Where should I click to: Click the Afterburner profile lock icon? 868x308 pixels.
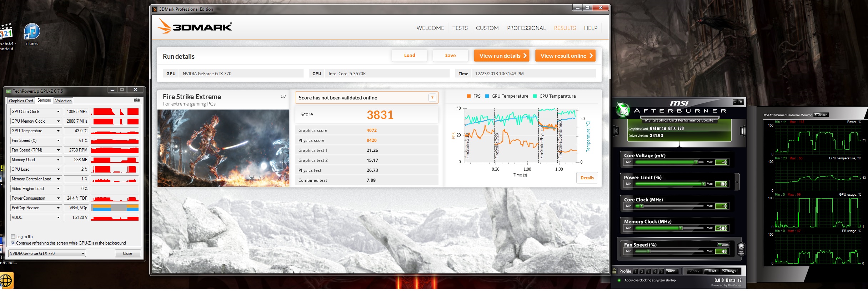614,271
